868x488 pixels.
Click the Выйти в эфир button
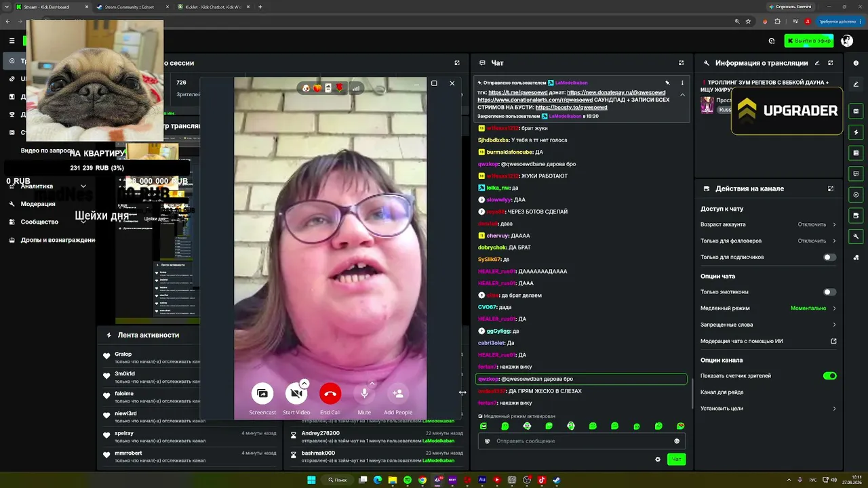pyautogui.click(x=809, y=41)
